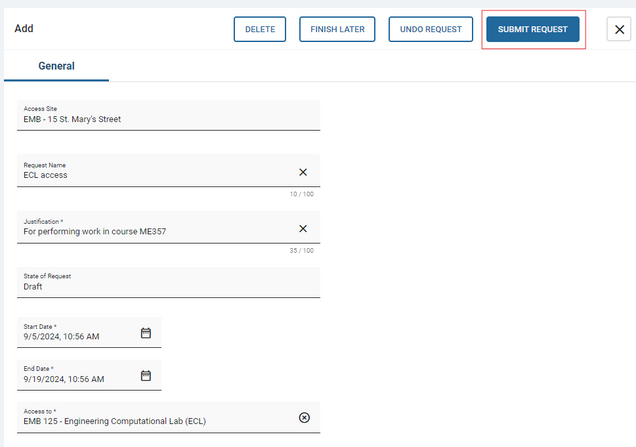Click into the Justification text field
This screenshot has height=447, width=636.
click(x=150, y=231)
